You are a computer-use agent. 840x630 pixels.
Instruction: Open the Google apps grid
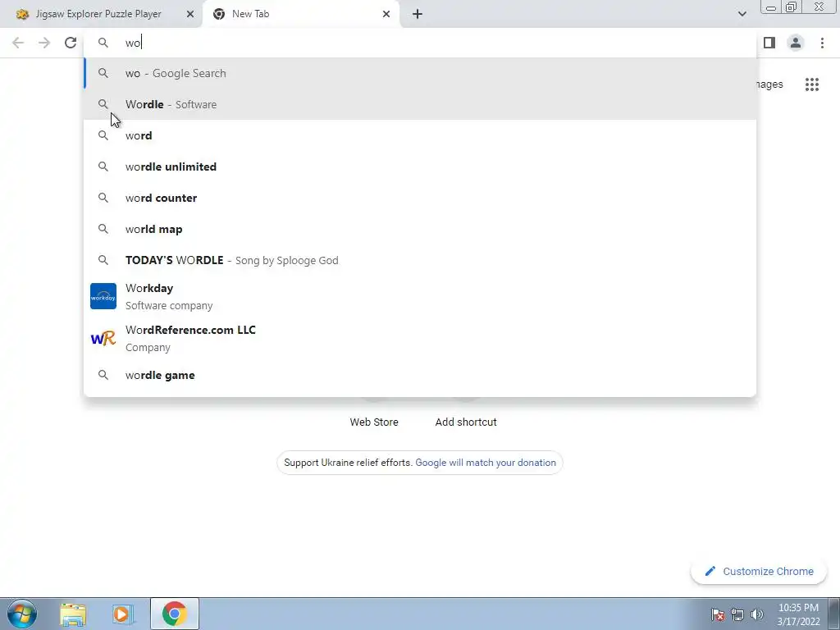[812, 84]
